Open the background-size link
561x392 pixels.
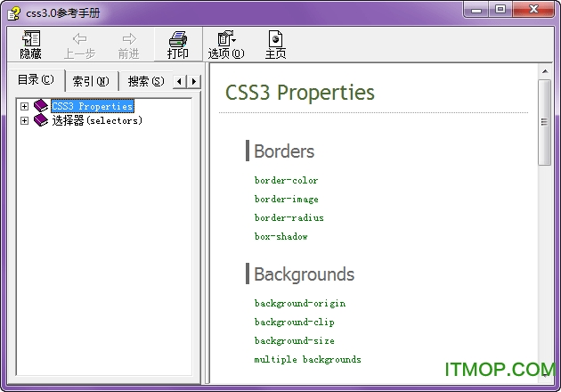294,341
